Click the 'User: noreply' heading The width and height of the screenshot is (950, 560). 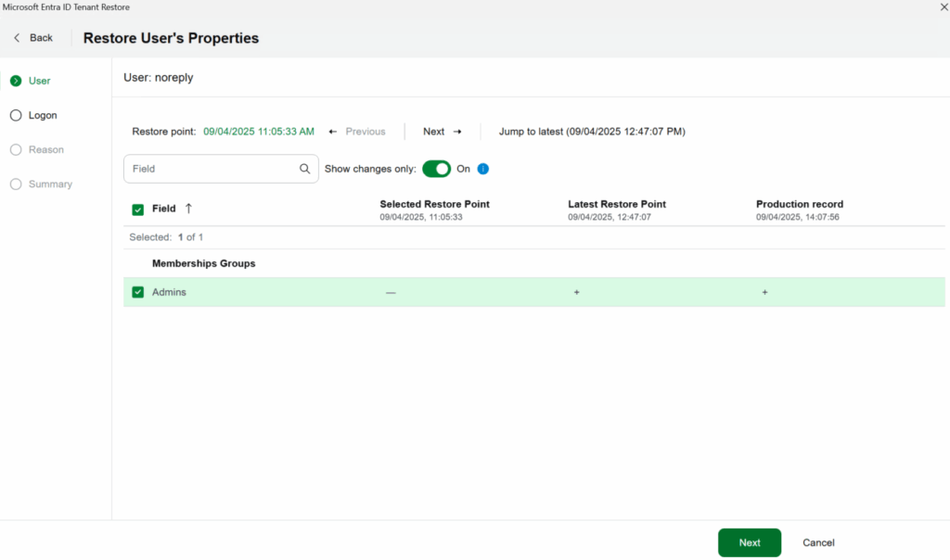coord(158,78)
